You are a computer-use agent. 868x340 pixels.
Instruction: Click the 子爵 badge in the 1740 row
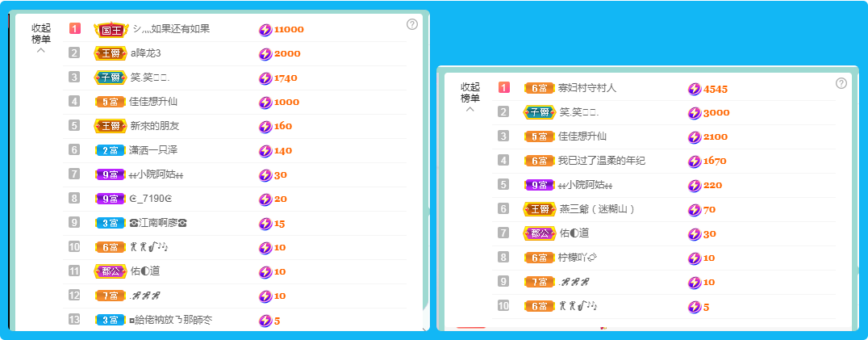coord(111,78)
